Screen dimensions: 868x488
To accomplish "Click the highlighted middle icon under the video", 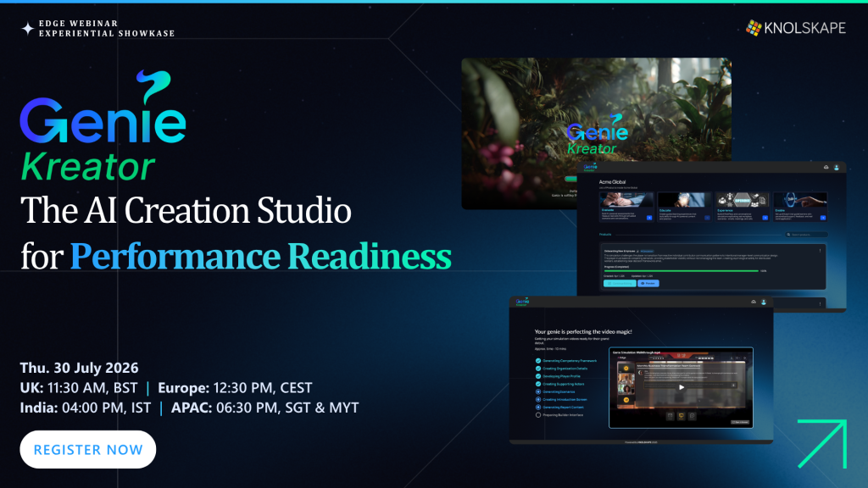I will [681, 416].
